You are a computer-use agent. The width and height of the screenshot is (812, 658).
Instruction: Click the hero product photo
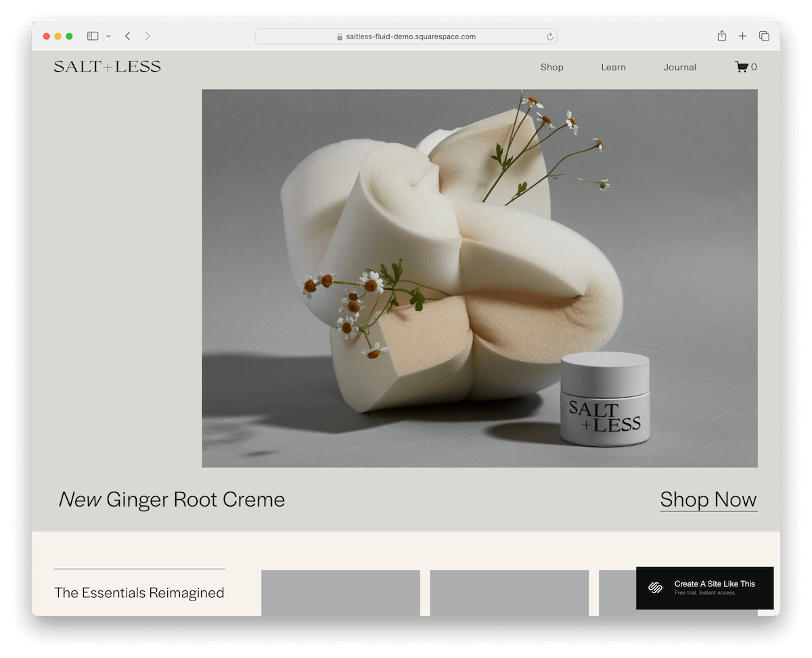point(479,277)
